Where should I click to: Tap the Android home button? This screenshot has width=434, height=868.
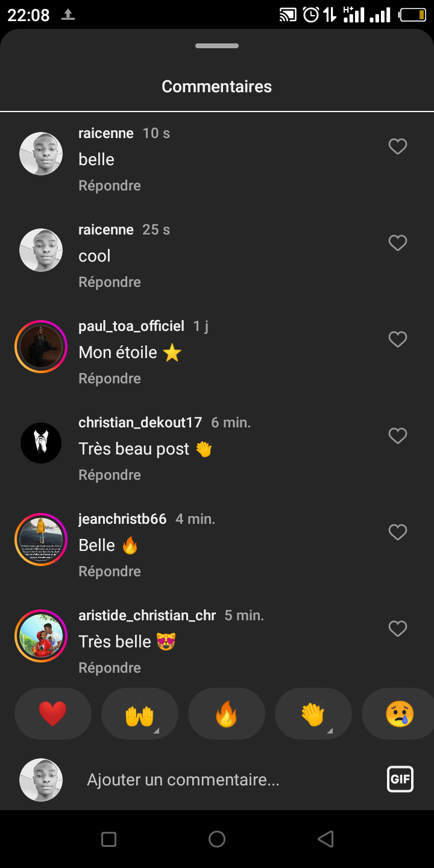point(217,839)
